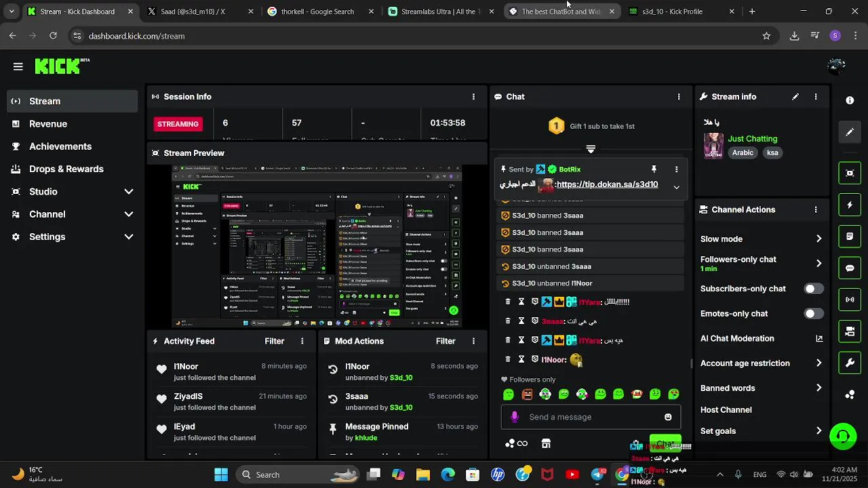Open Account age restriction settings
Viewport: 868px width, 488px height.
tap(762, 363)
